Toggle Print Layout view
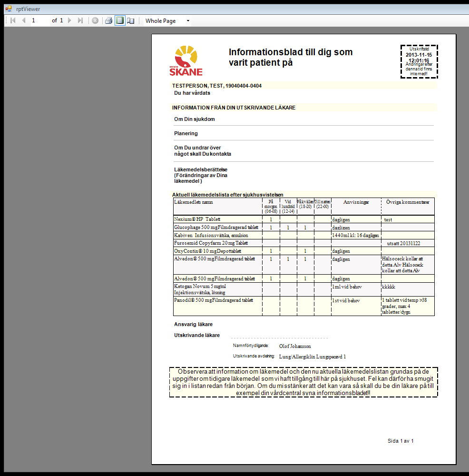This screenshot has height=476, width=469. point(120,20)
